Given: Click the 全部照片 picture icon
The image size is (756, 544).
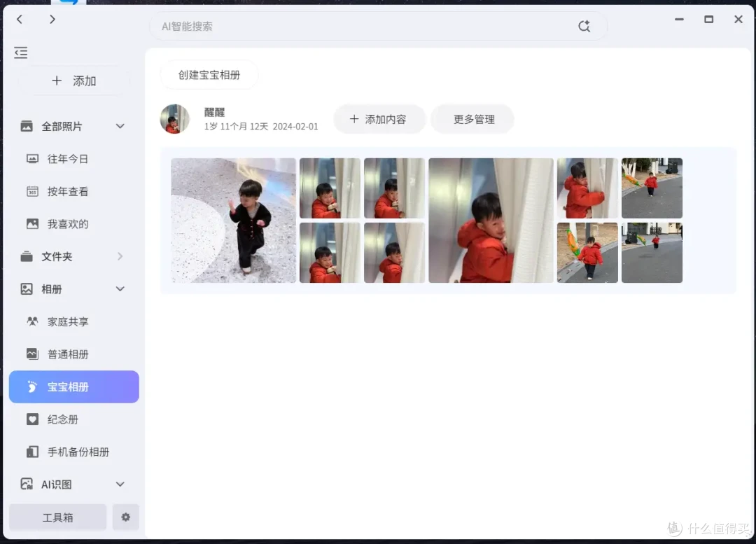Looking at the screenshot, I should pos(27,126).
